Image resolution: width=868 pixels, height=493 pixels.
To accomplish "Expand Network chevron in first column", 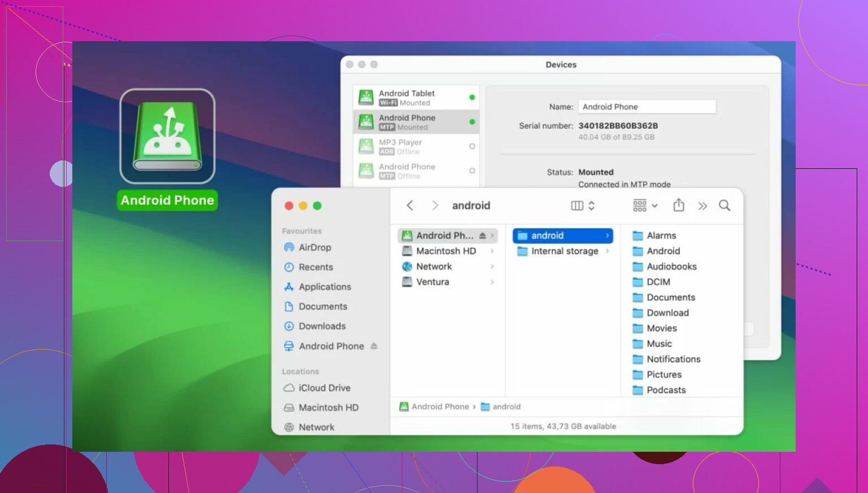I will click(492, 267).
